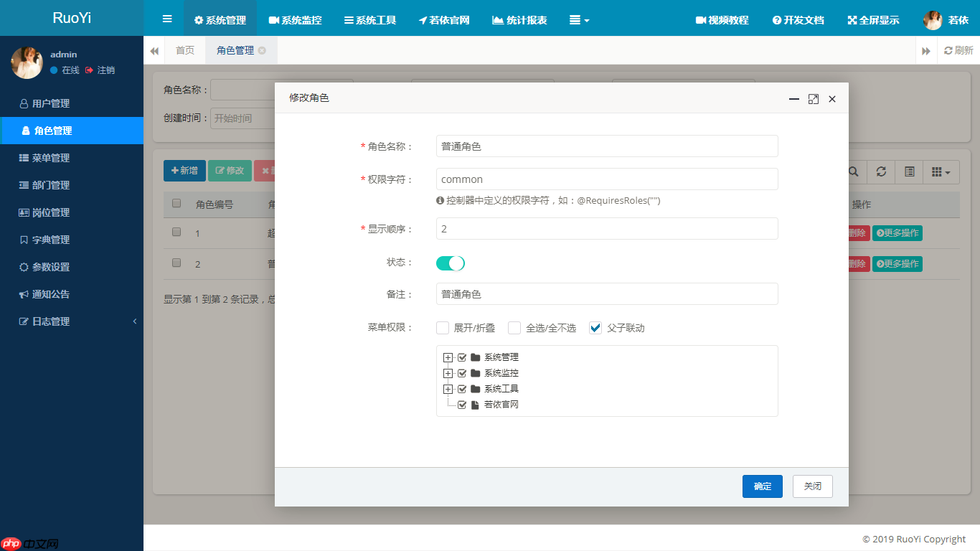Click the 权限字符 input field
This screenshot has width=980, height=551.
607,179
